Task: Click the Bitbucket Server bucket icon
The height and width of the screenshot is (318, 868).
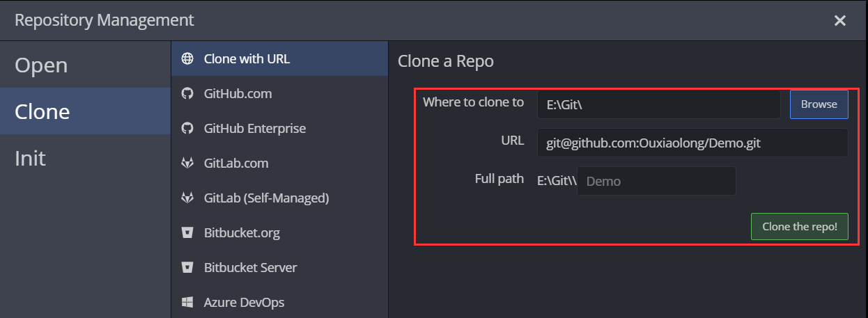Action: coord(187,267)
